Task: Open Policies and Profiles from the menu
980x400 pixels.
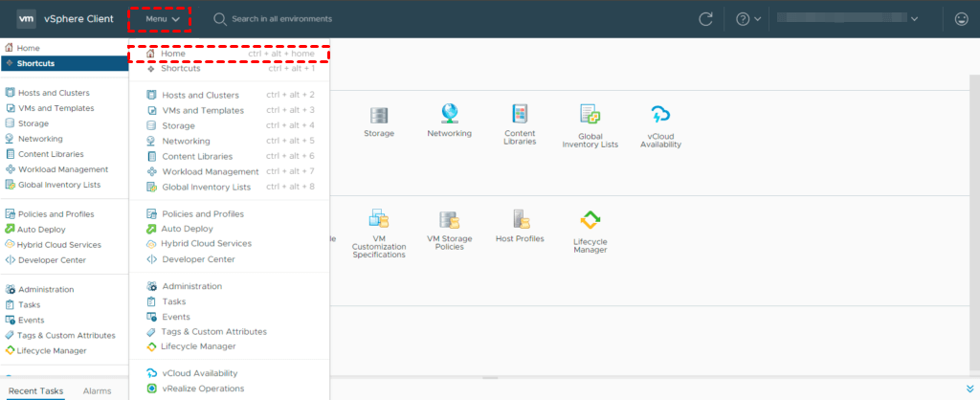Action: pyautogui.click(x=230, y=213)
